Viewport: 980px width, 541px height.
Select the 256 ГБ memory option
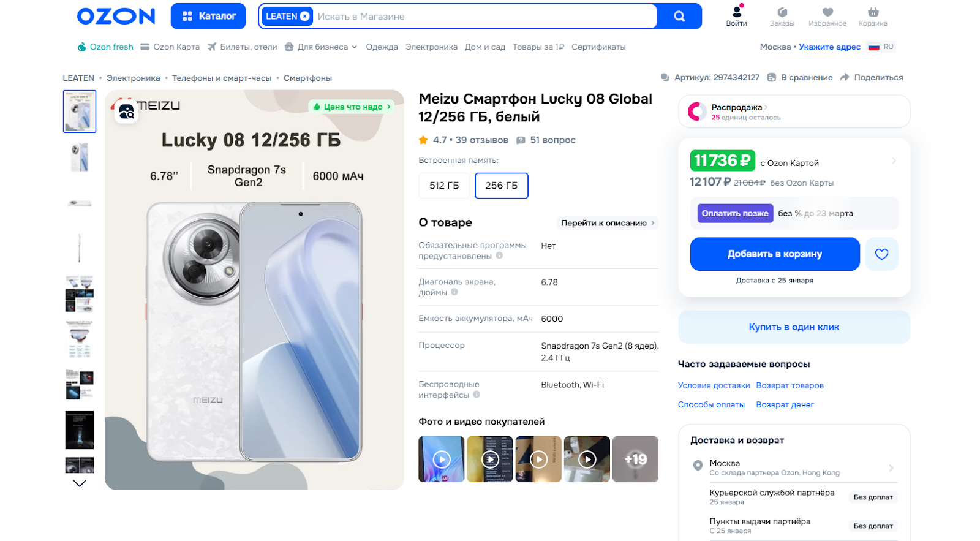(x=501, y=186)
